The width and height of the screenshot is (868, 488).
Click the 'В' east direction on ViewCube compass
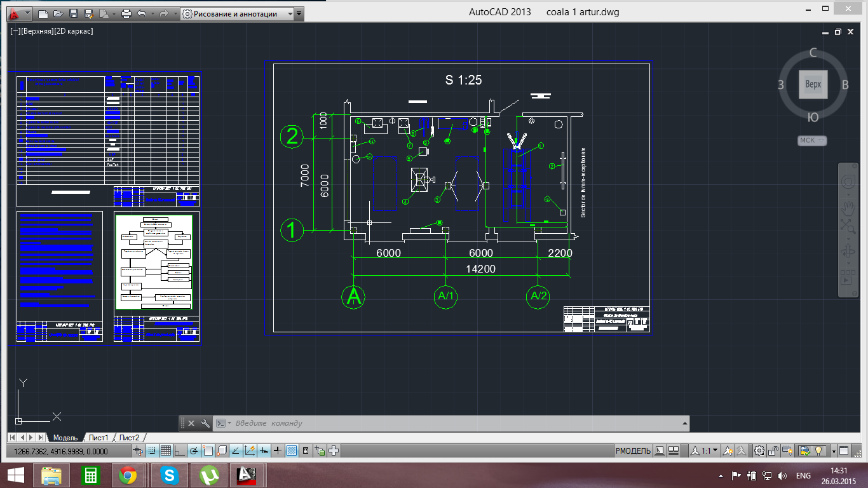[845, 85]
